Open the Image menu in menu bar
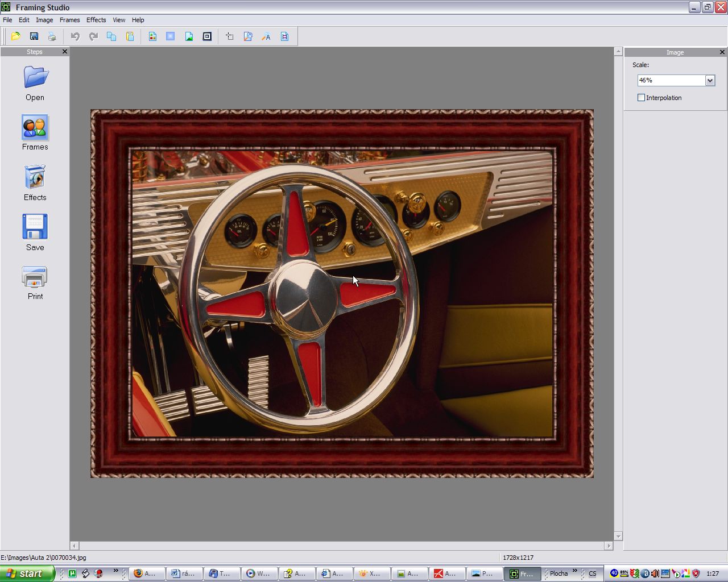 [44, 20]
